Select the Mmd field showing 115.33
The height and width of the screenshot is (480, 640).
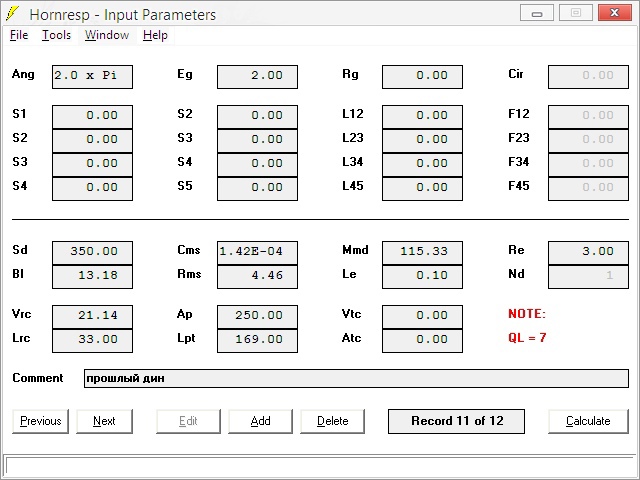(x=422, y=253)
